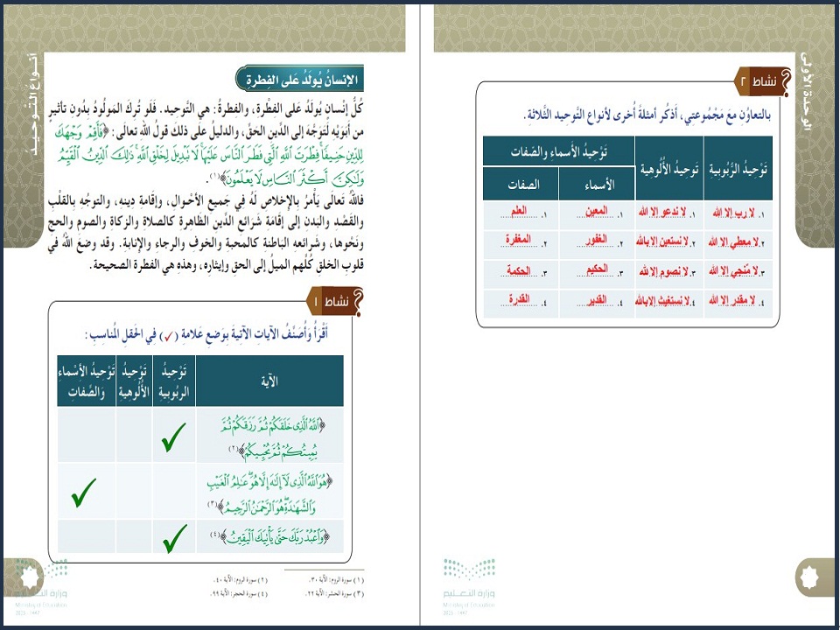Click the footnote '(٢) سورة الروم: الآية ٤٠'

pos(241,580)
